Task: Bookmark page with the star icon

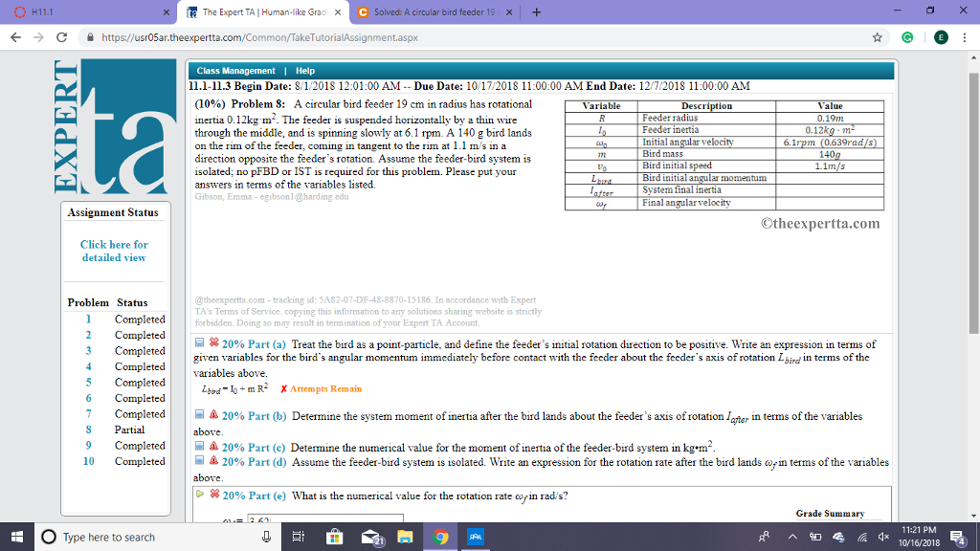Action: [878, 37]
